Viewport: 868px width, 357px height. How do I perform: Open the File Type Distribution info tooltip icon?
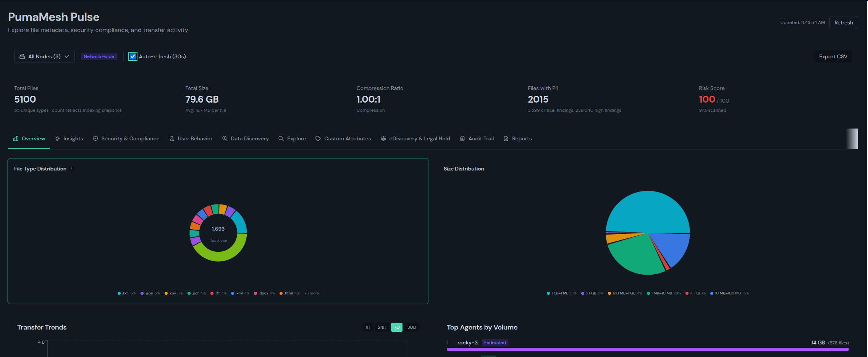coord(72,168)
